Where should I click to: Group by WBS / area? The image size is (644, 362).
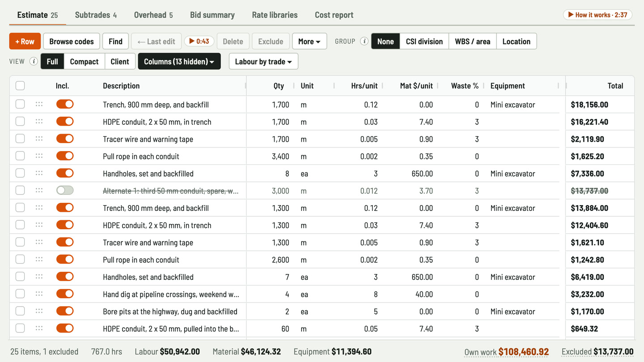coord(473,42)
